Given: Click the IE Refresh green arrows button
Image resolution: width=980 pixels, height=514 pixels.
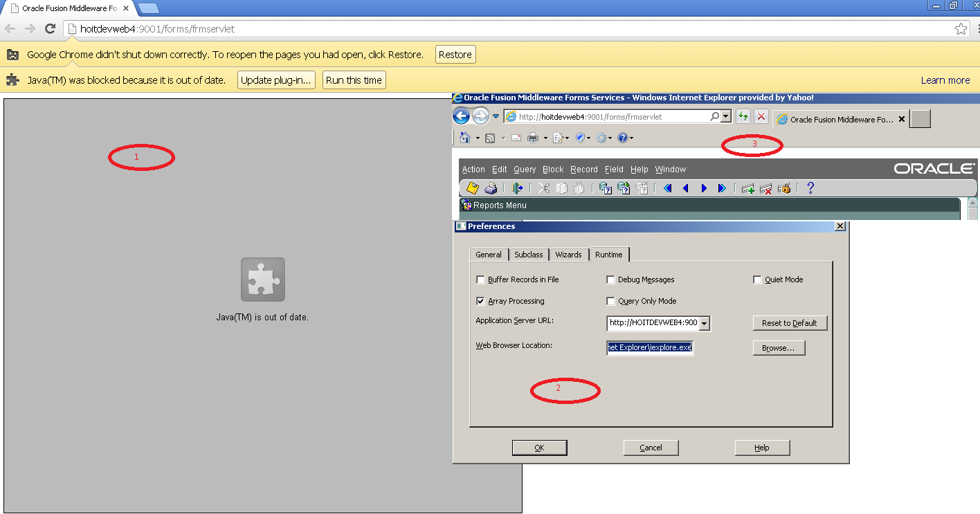Looking at the screenshot, I should click(743, 117).
